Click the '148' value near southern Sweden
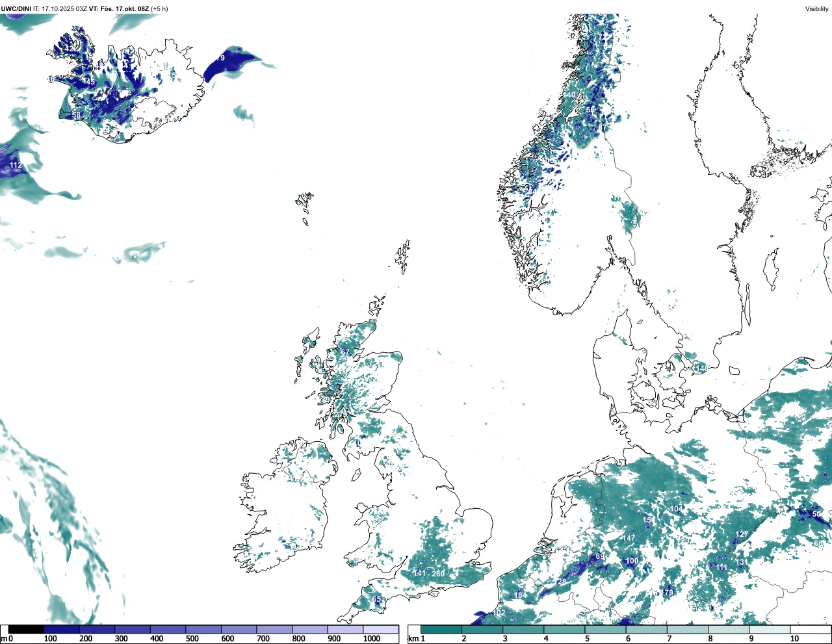This screenshot has width=832, height=644. pos(701,368)
